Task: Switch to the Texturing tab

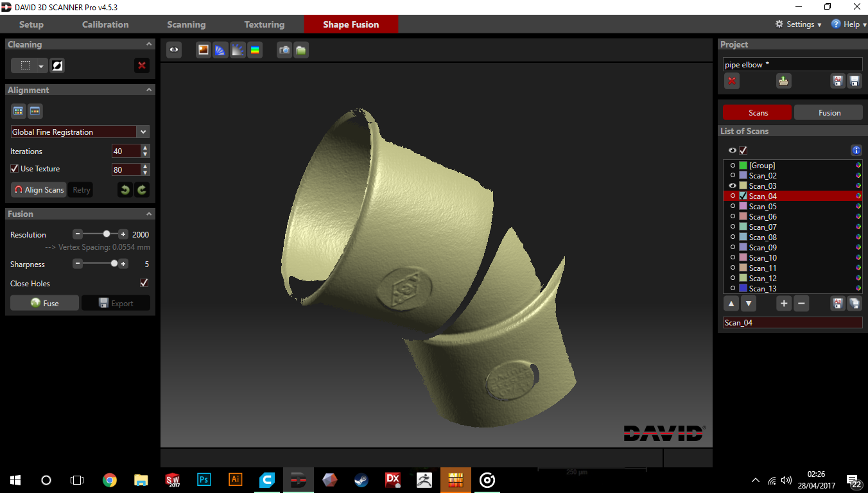Action: [x=264, y=24]
